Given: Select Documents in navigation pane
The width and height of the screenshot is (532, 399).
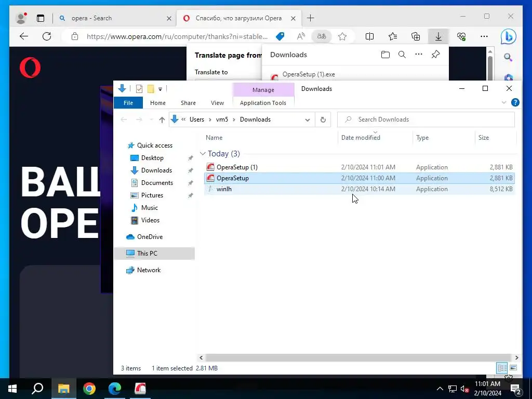Looking at the screenshot, I should click(x=157, y=183).
